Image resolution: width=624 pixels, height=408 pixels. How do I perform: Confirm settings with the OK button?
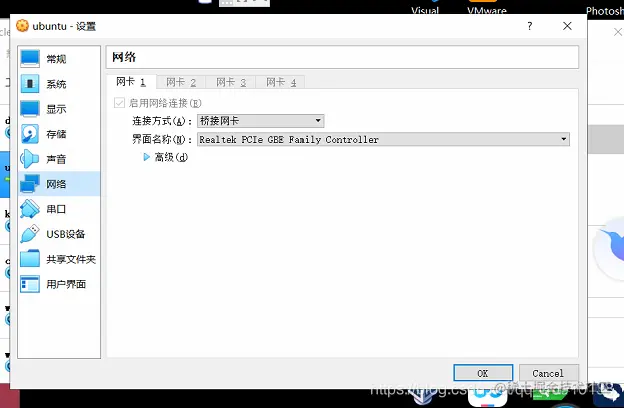point(483,373)
